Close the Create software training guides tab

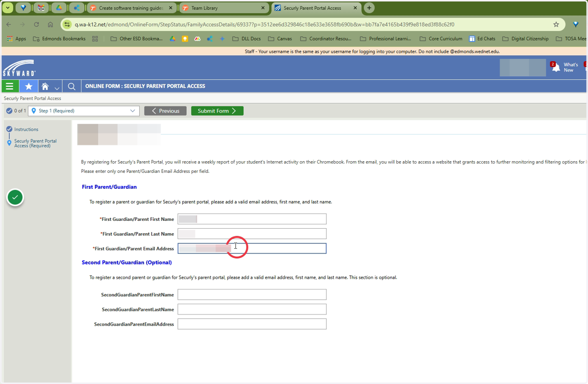click(170, 8)
